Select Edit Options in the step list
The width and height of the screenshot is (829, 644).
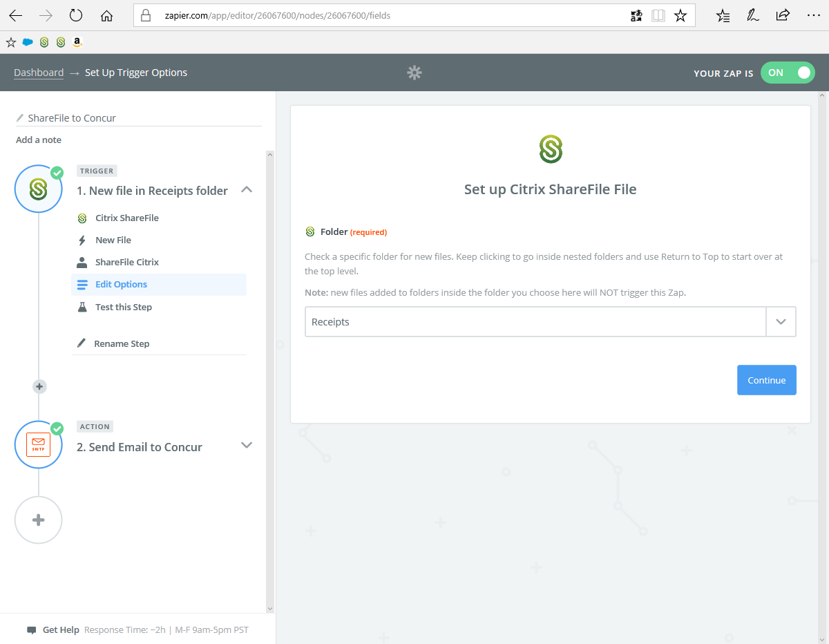coord(122,285)
